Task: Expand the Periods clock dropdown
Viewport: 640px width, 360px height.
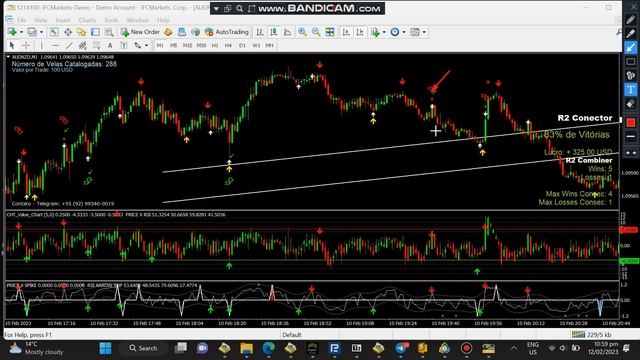Action: [x=404, y=32]
